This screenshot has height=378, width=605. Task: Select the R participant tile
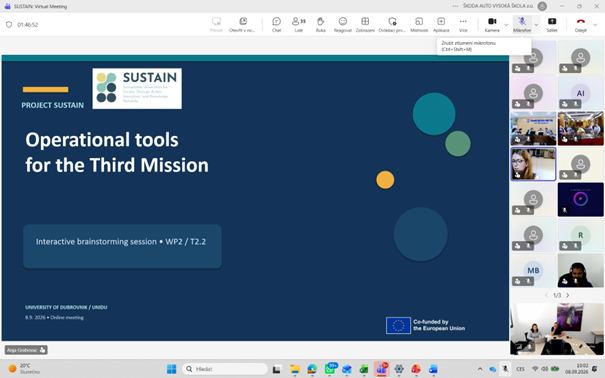(x=580, y=235)
